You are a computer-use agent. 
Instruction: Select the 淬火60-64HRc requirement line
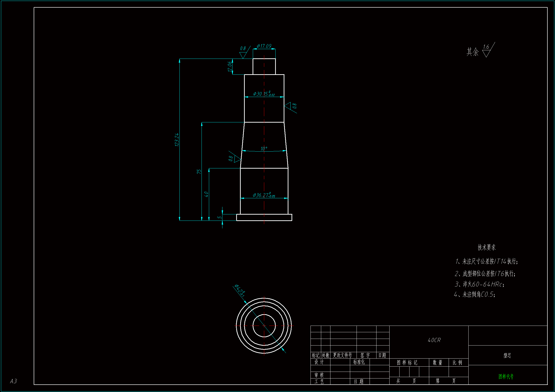point(480,284)
